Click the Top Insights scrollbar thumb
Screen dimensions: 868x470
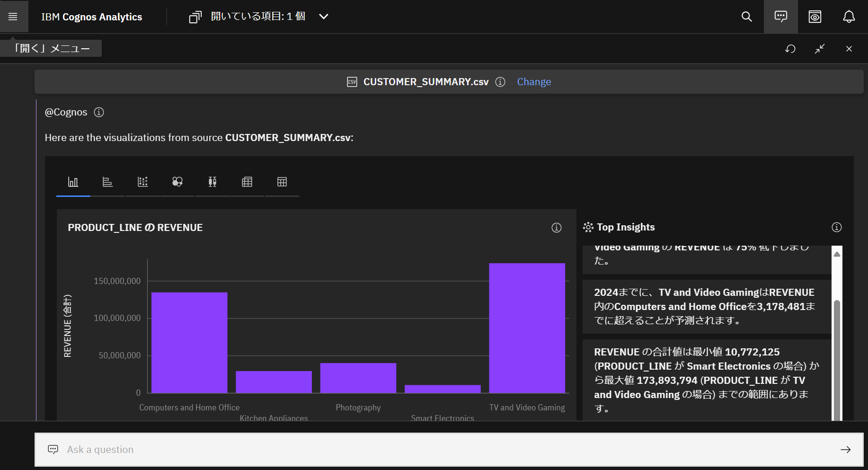(837, 360)
